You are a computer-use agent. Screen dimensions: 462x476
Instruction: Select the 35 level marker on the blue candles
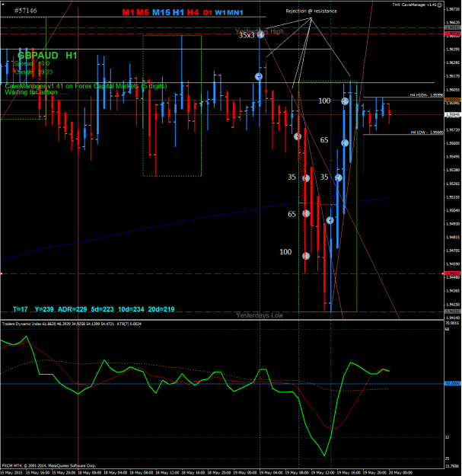tap(338, 178)
